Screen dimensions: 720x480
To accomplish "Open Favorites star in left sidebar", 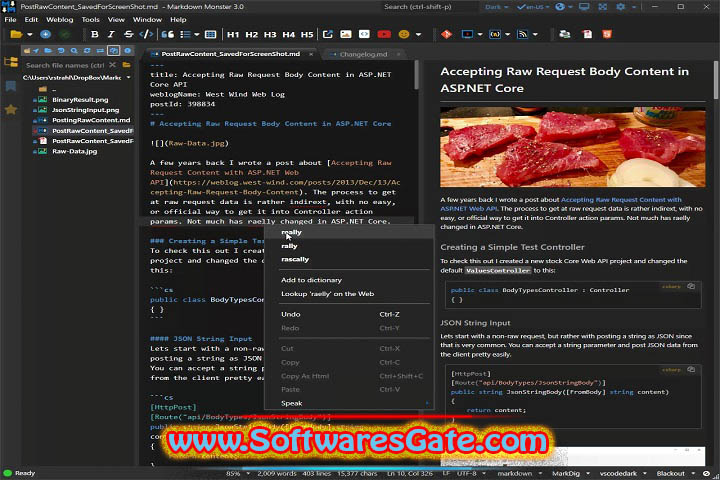I will tap(11, 109).
